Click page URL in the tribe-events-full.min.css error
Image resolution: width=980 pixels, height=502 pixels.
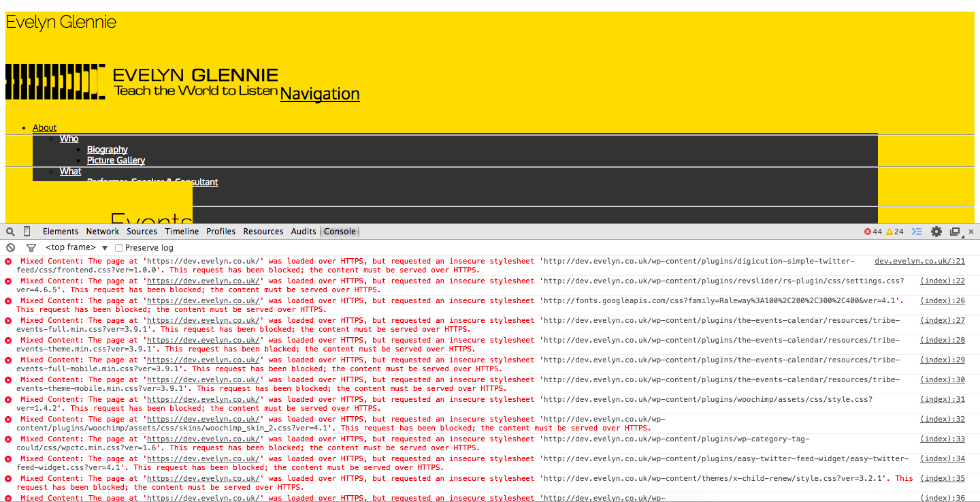point(203,320)
